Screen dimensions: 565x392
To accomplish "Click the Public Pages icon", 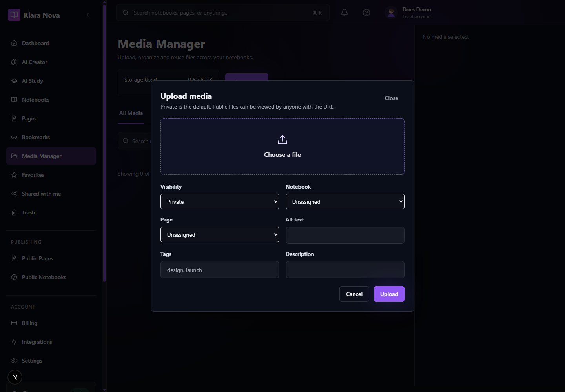I will (14, 258).
